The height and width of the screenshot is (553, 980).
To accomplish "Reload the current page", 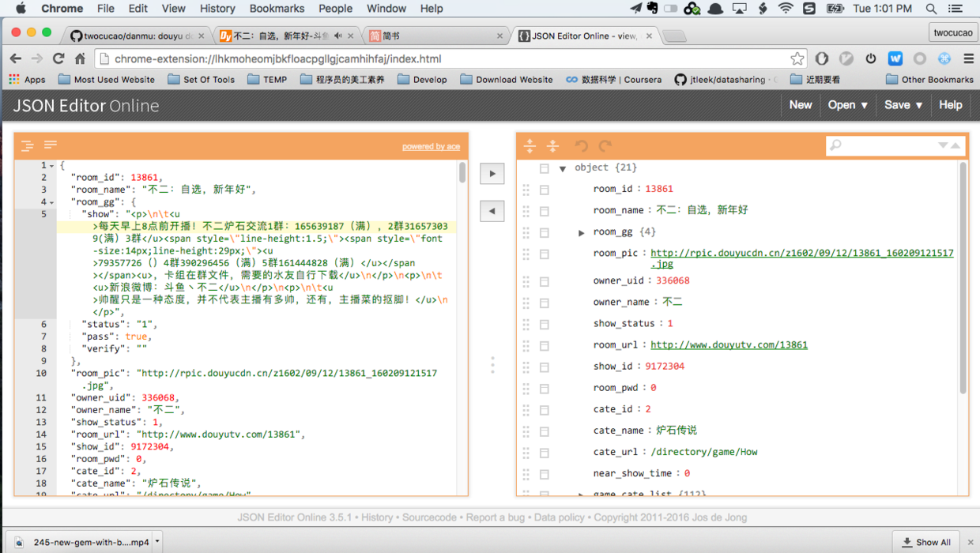I will tap(58, 58).
